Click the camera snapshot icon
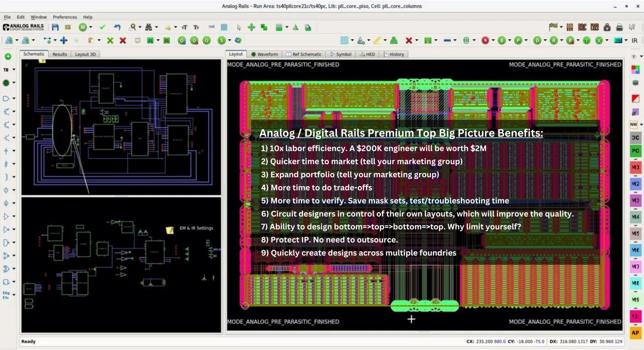Screen dimensions: 644x350 tap(607, 27)
